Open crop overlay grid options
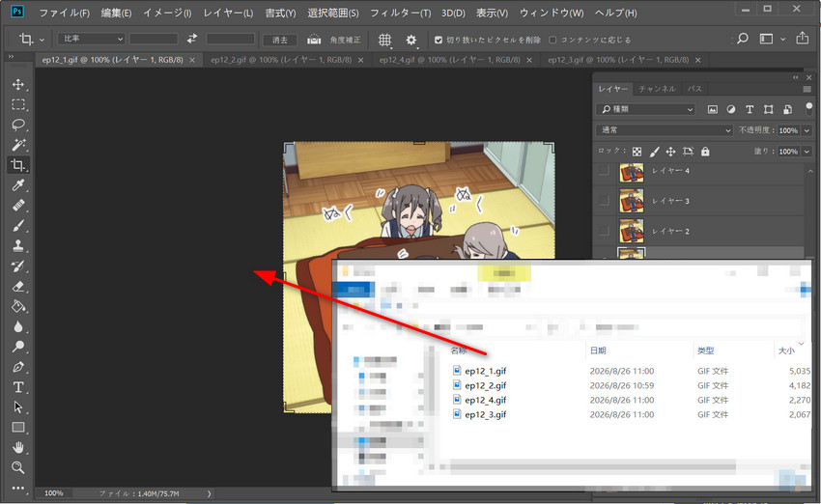This screenshot has width=821, height=504. point(384,40)
